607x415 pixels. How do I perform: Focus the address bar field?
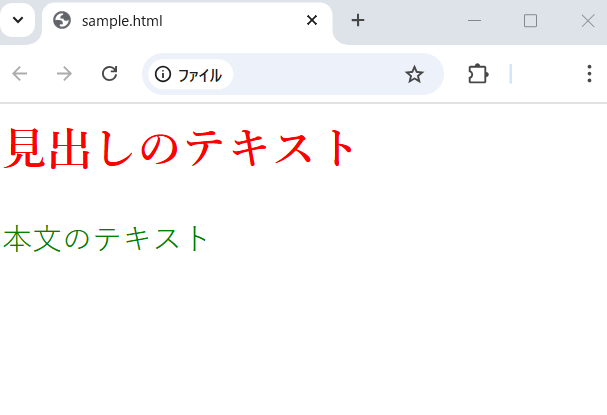tap(293, 74)
